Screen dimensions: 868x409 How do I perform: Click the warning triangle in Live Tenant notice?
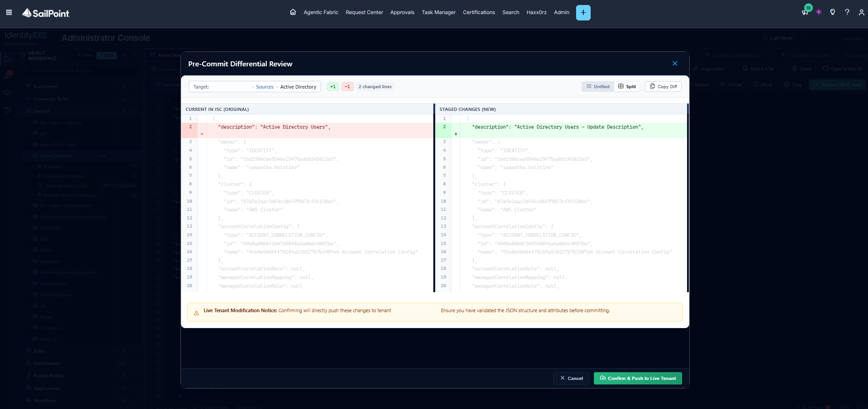pyautogui.click(x=196, y=313)
